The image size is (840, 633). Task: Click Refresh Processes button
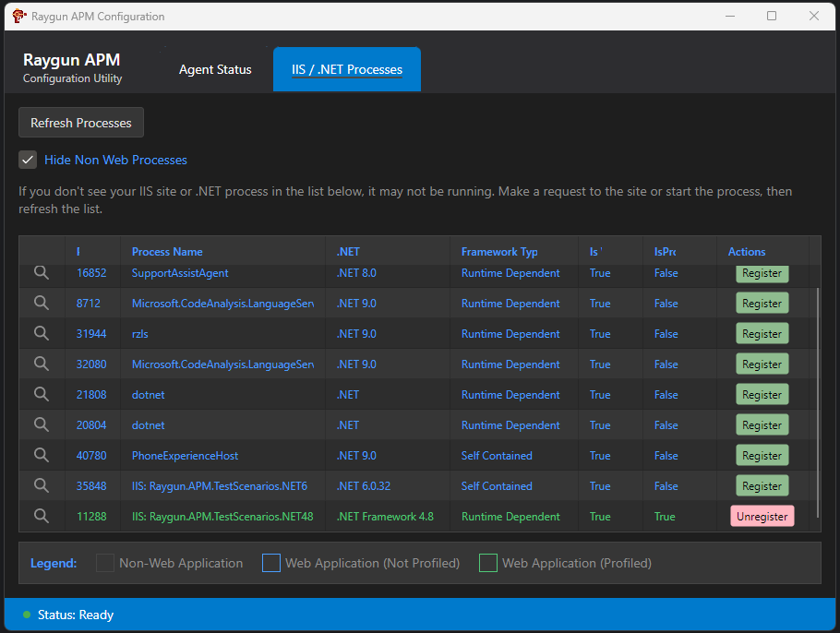point(81,123)
